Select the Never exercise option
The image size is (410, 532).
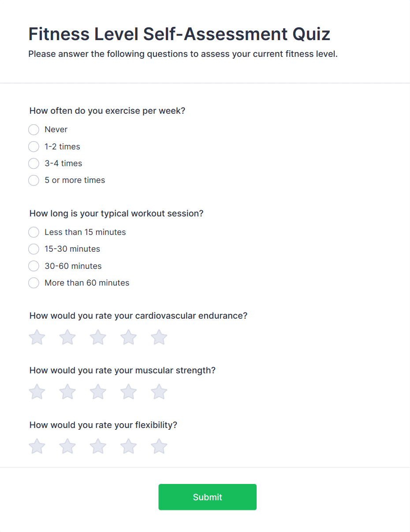pyautogui.click(x=34, y=130)
